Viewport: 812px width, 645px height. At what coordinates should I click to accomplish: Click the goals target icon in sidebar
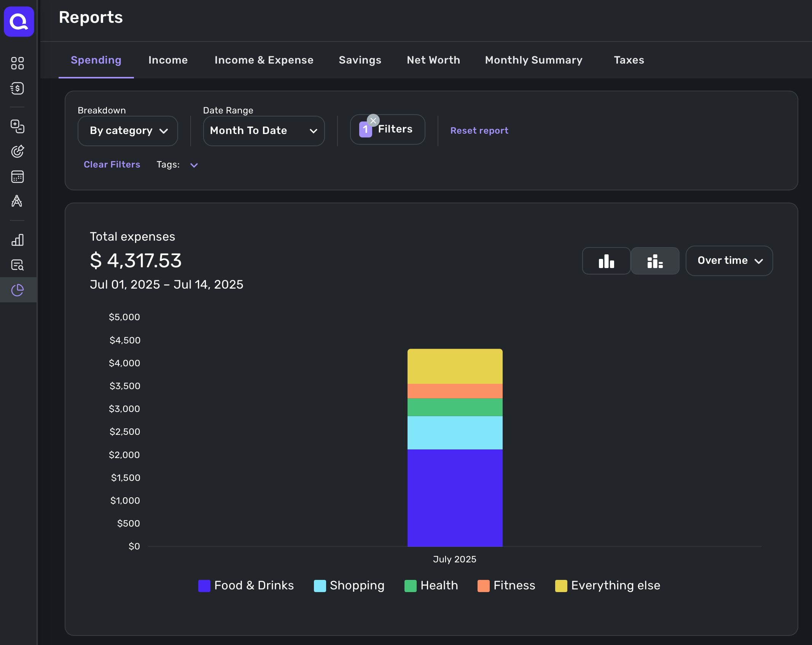point(18,152)
